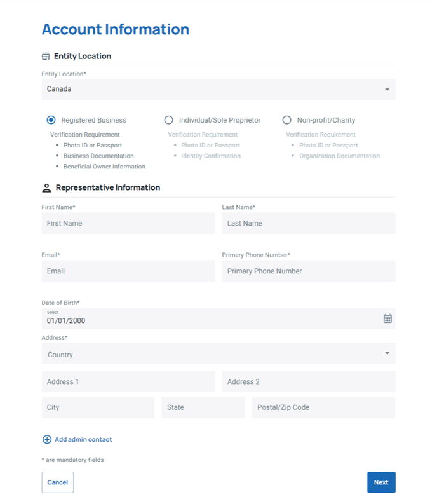
Task: Focus the Postal/Zip Code field
Action: click(x=323, y=407)
